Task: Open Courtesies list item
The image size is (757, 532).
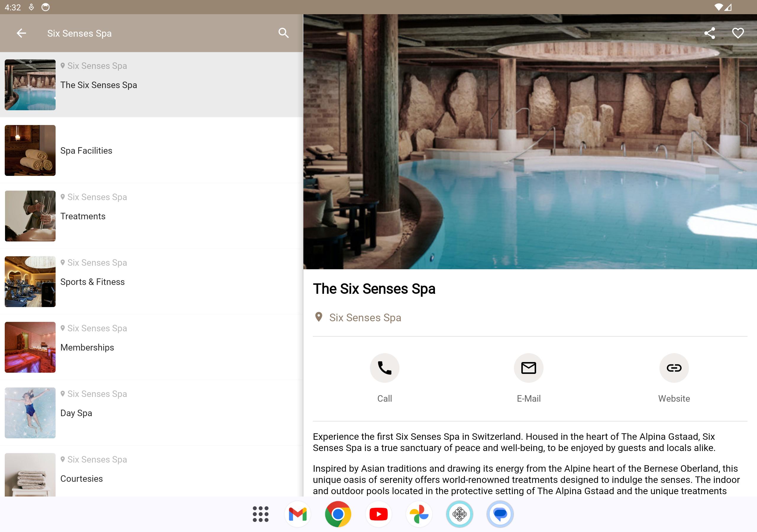Action: 151,471
